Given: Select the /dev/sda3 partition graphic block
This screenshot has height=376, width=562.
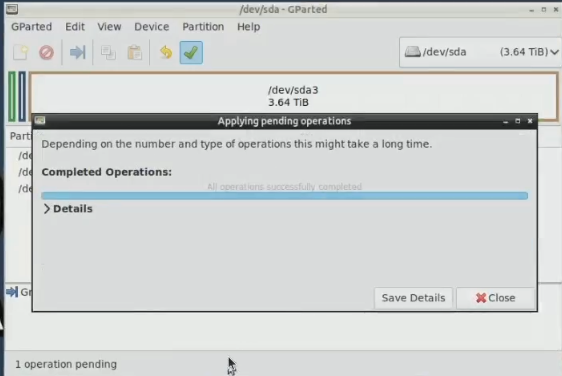Looking at the screenshot, I should (x=294, y=96).
